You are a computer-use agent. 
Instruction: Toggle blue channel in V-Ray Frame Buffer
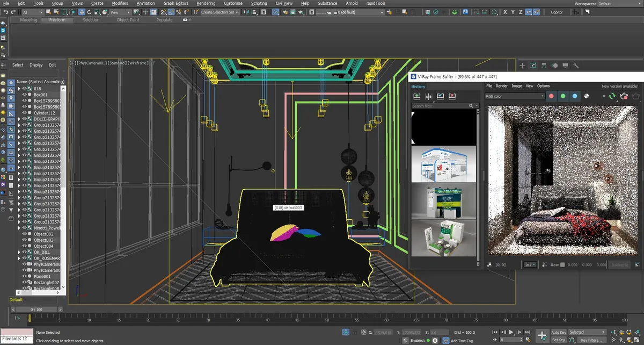coord(575,96)
